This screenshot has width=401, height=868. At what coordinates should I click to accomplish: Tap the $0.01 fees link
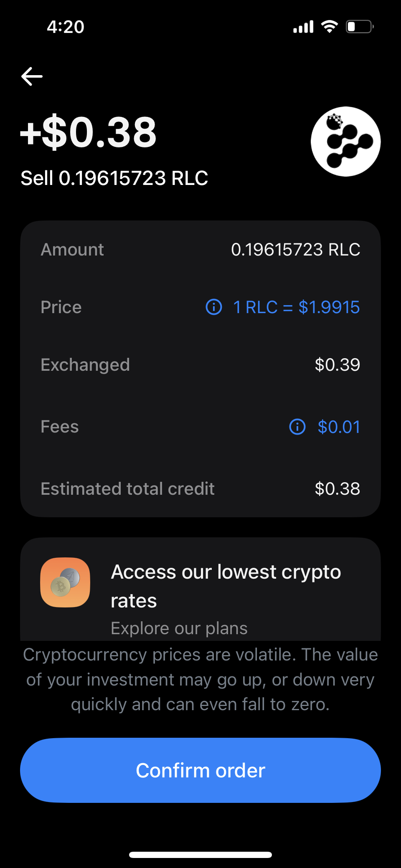339,427
